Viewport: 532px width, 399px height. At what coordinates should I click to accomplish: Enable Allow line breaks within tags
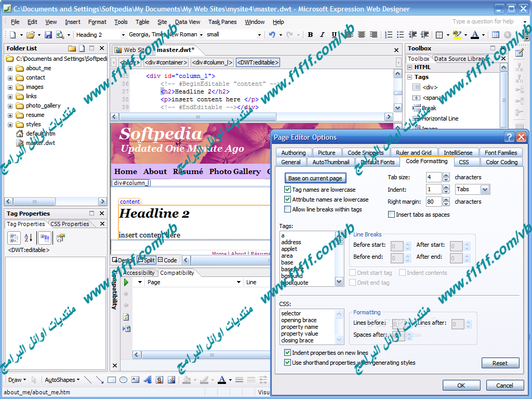click(288, 209)
